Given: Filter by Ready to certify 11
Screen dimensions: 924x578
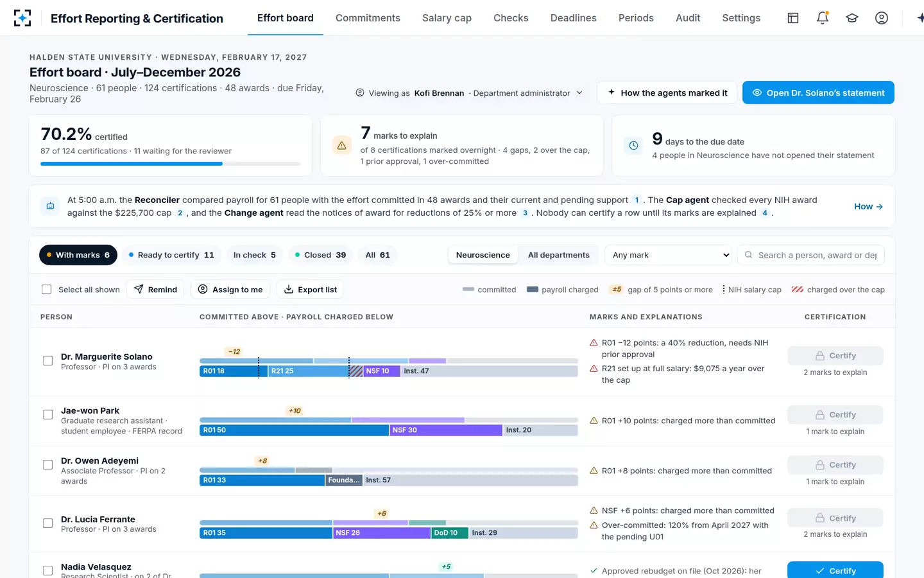Looking at the screenshot, I should coord(171,255).
